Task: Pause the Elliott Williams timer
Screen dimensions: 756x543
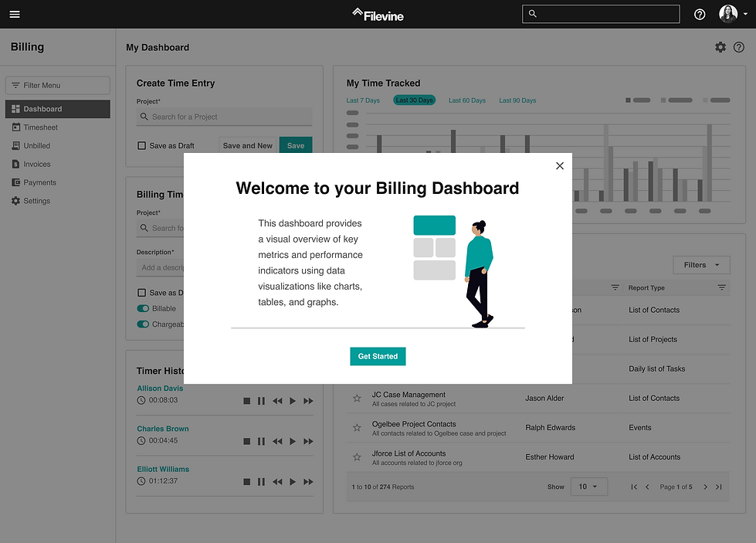Action: click(x=261, y=482)
